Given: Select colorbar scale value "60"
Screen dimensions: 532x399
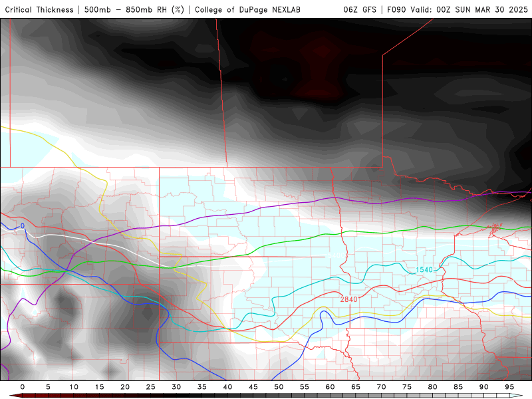Looking at the screenshot, I should 330,387.
